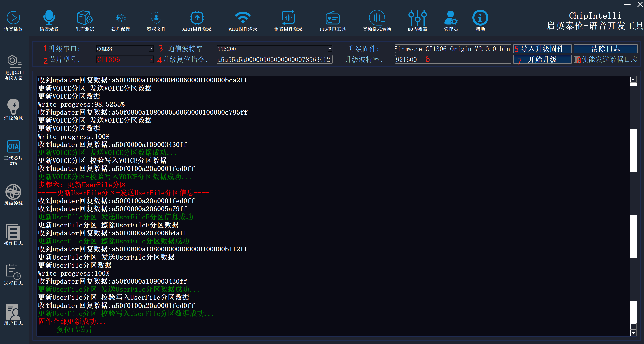Expand the 通信波特率 115200 dropdown
The image size is (644, 344).
[x=330, y=49]
